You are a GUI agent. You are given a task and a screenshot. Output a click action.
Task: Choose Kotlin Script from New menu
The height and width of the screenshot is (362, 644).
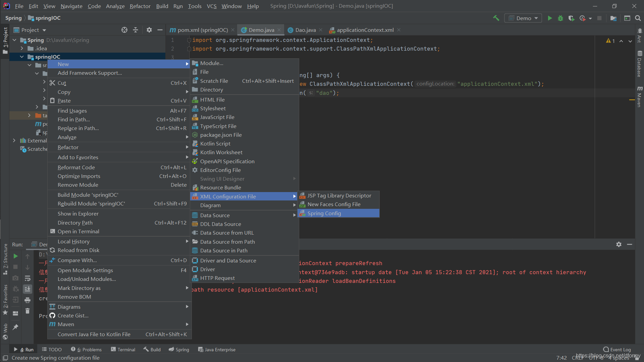(x=244, y=143)
